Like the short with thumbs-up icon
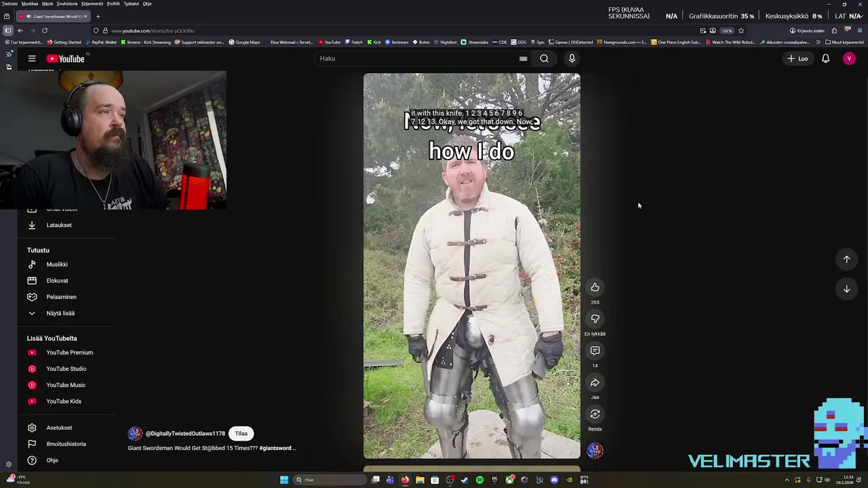Screen dimensions: 868x488 pyautogui.click(x=595, y=287)
